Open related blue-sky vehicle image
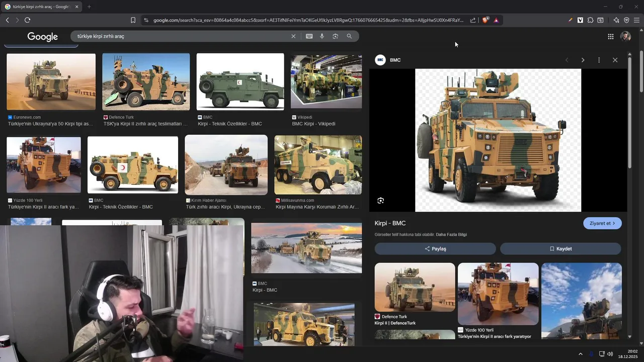The height and width of the screenshot is (362, 644). click(x=581, y=300)
